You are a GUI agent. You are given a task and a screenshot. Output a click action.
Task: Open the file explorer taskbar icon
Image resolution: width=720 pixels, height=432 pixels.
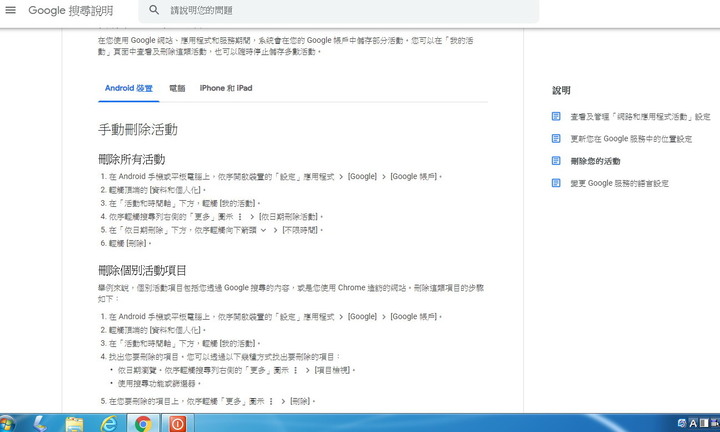74,423
